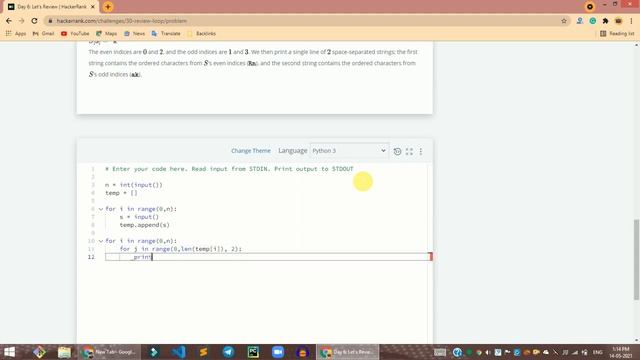
Task: Click code line 'temp.append(s)'
Action: [144, 225]
